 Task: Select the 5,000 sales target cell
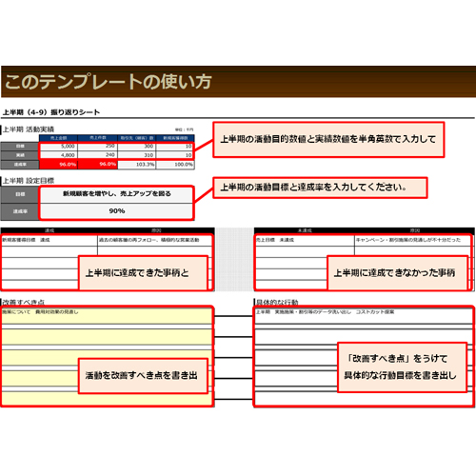point(58,147)
